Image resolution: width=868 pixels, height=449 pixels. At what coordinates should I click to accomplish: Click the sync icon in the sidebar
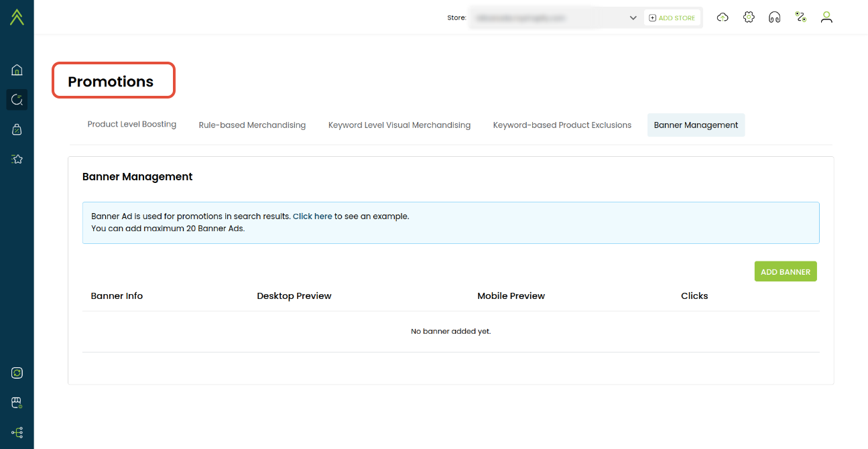pos(17,373)
